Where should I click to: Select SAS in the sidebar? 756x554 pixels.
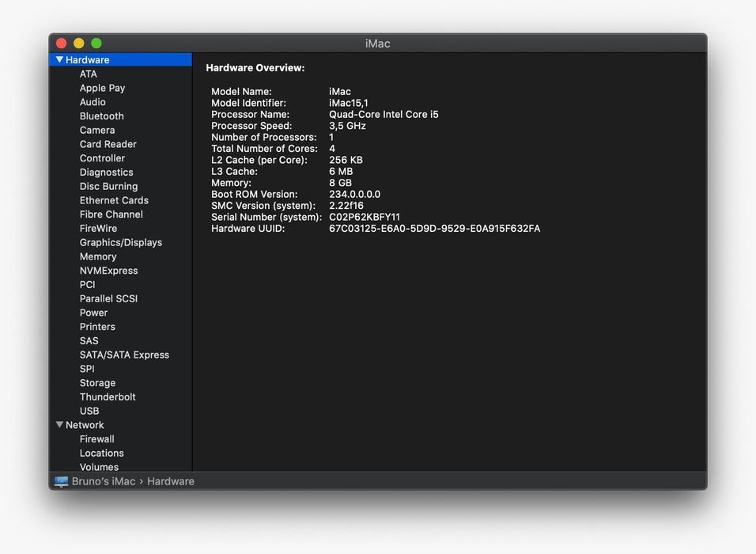pos(89,340)
